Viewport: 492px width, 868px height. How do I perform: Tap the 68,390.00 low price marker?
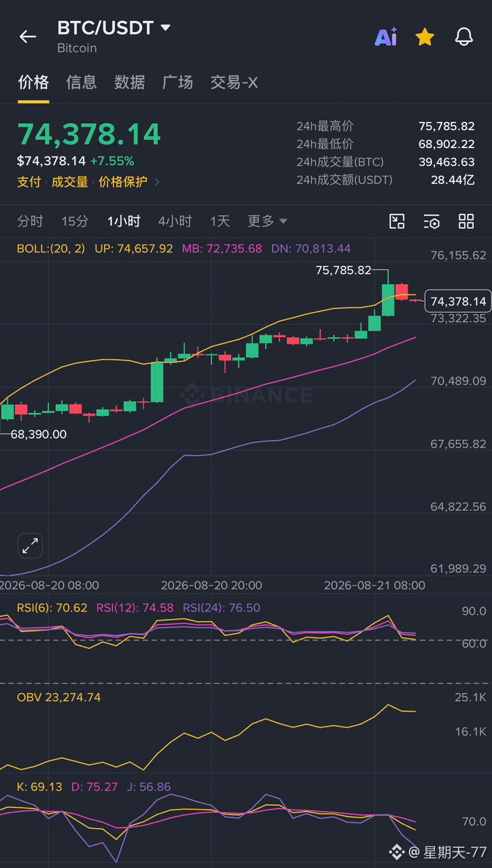(39, 435)
